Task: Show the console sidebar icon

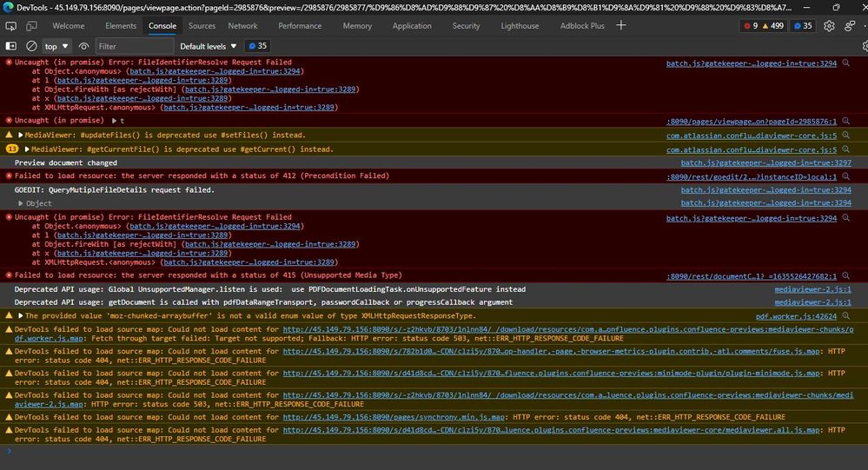Action: click(x=10, y=46)
